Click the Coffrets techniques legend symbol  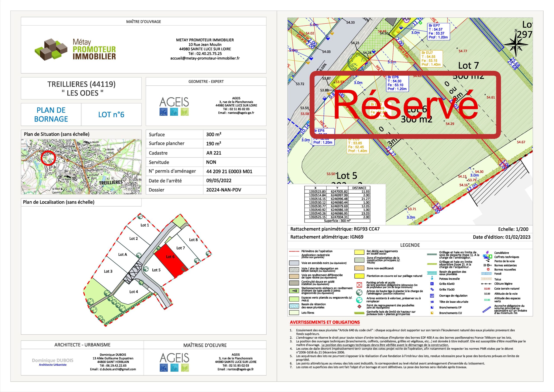[x=487, y=256]
